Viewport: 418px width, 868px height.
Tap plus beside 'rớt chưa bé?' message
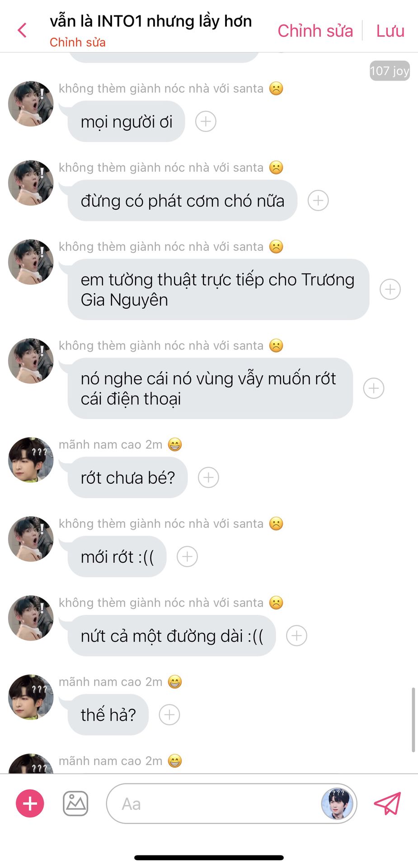[x=208, y=477]
